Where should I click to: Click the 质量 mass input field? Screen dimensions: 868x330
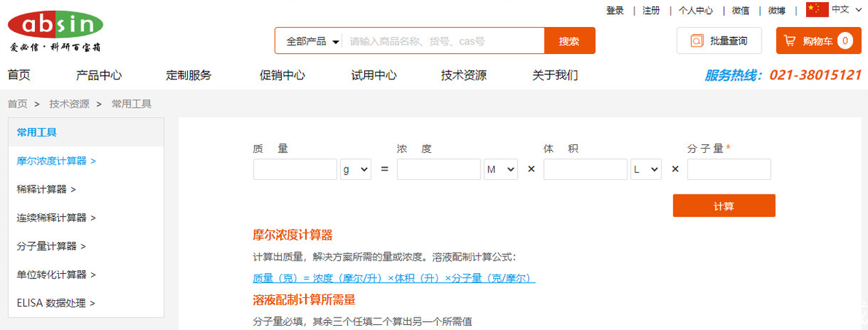295,170
